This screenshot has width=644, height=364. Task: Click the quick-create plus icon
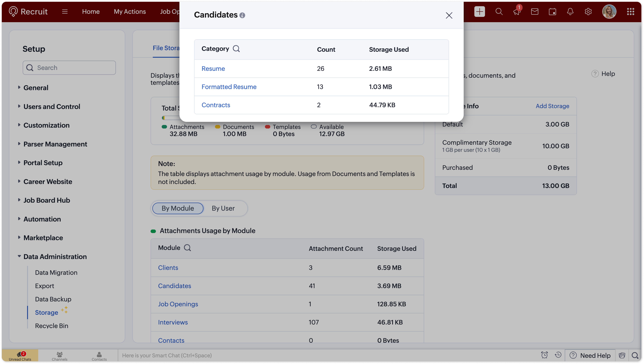479,12
